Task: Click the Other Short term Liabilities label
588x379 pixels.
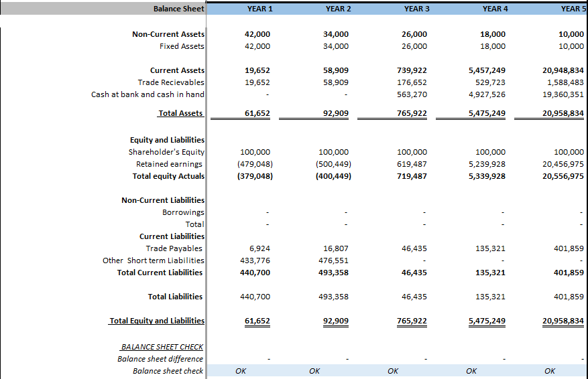Action: [x=154, y=260]
